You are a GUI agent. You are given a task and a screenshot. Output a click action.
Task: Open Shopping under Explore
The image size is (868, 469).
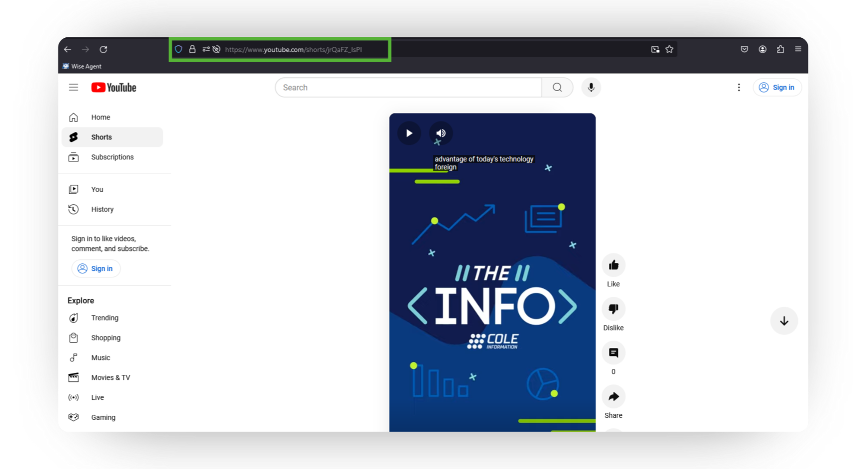pyautogui.click(x=112, y=338)
